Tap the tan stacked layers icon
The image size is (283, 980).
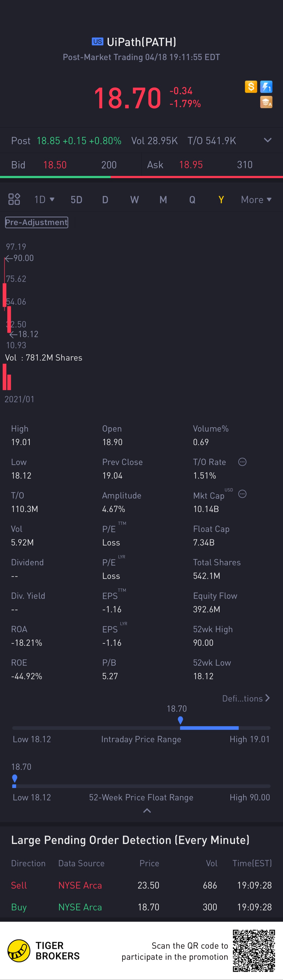point(266,102)
